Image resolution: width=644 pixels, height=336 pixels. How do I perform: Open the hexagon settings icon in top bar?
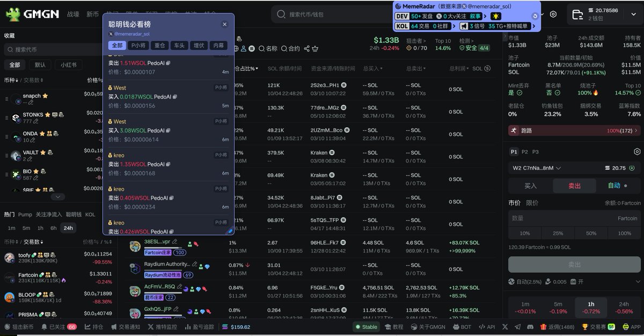pos(553,14)
